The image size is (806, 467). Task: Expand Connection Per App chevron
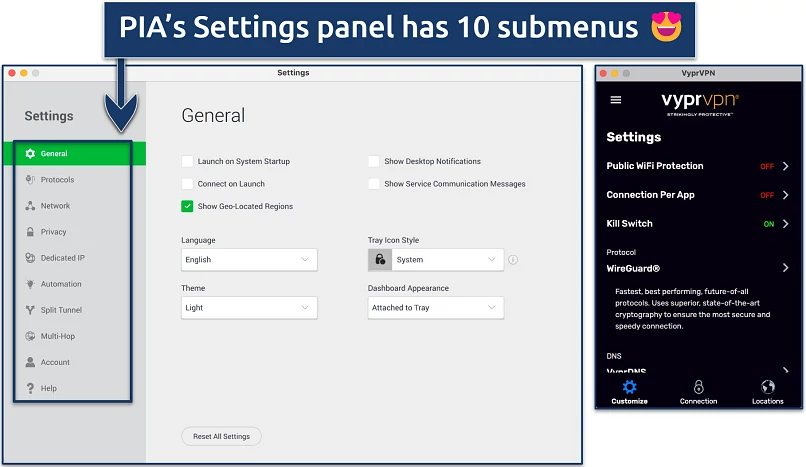[x=785, y=195]
